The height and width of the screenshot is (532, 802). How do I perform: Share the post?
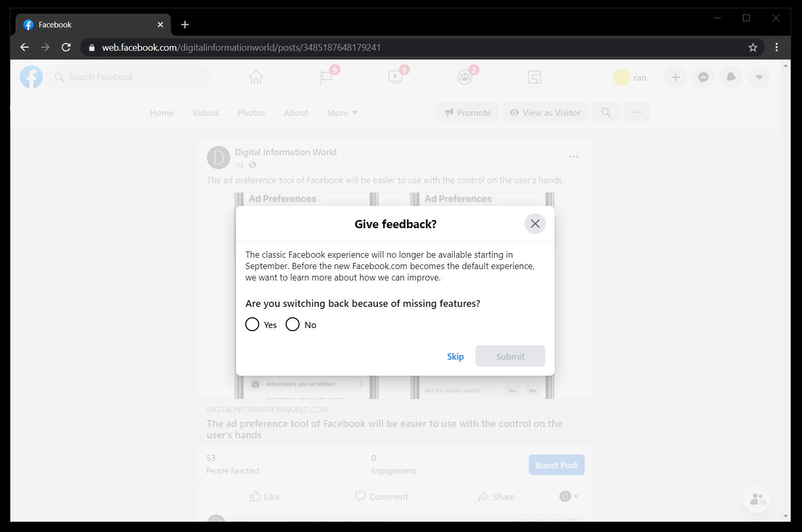tap(497, 497)
